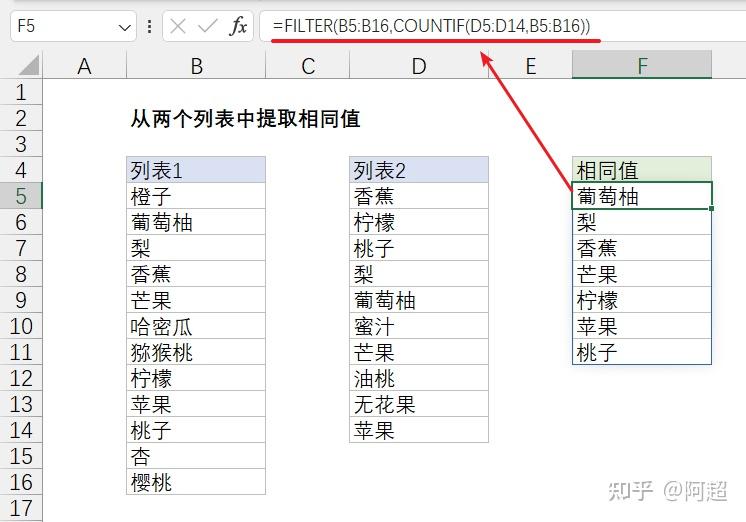Select header cell 相同值

[642, 170]
